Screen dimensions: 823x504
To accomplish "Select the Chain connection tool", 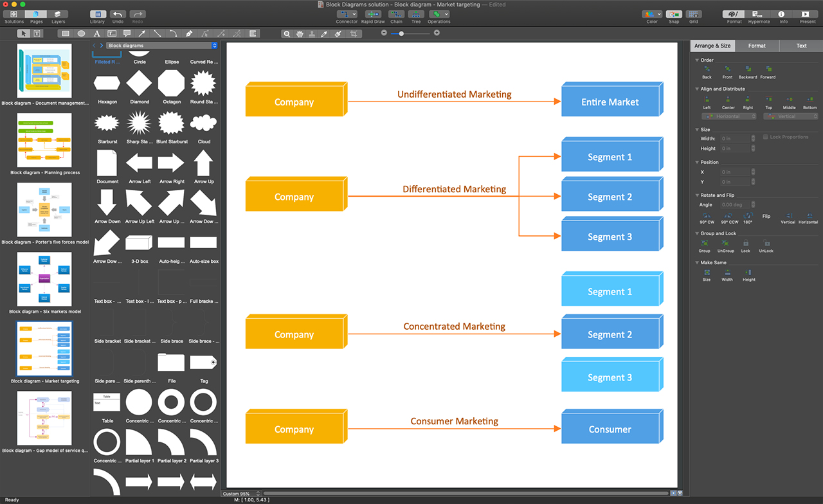I will point(396,14).
